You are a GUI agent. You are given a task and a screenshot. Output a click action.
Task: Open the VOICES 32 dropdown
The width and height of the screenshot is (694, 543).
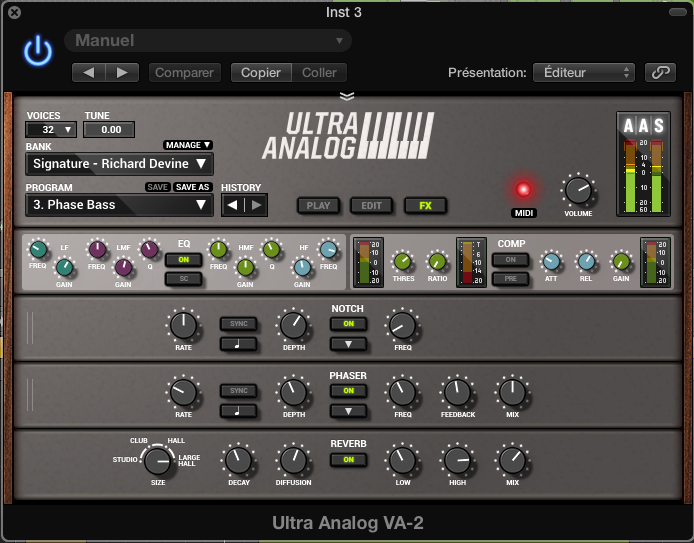click(51, 130)
